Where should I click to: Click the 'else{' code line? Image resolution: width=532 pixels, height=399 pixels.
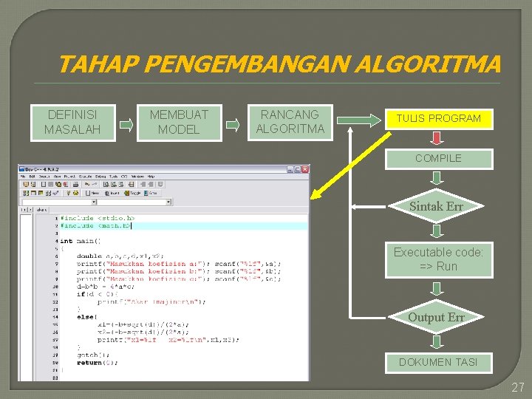tap(87, 317)
